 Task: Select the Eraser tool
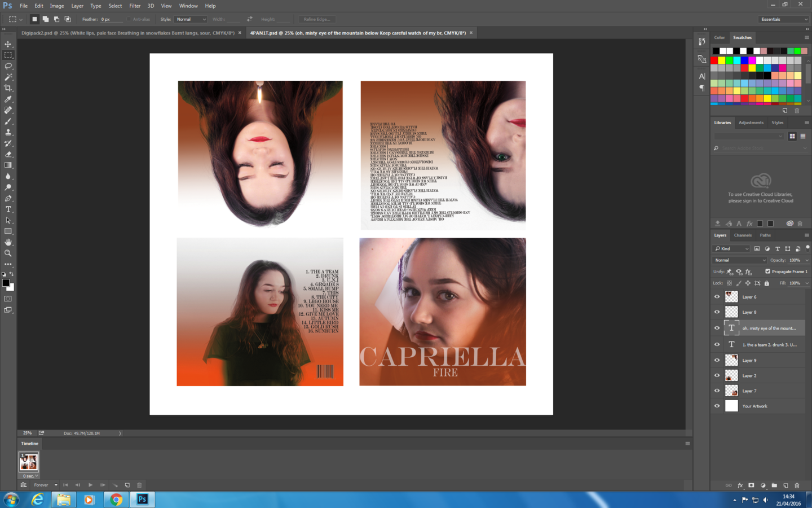tap(8, 154)
